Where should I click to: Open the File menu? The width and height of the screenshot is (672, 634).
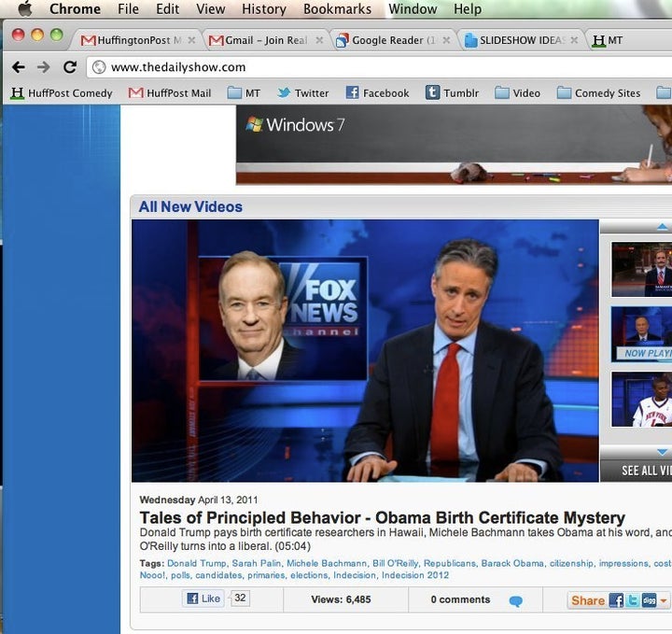128,9
